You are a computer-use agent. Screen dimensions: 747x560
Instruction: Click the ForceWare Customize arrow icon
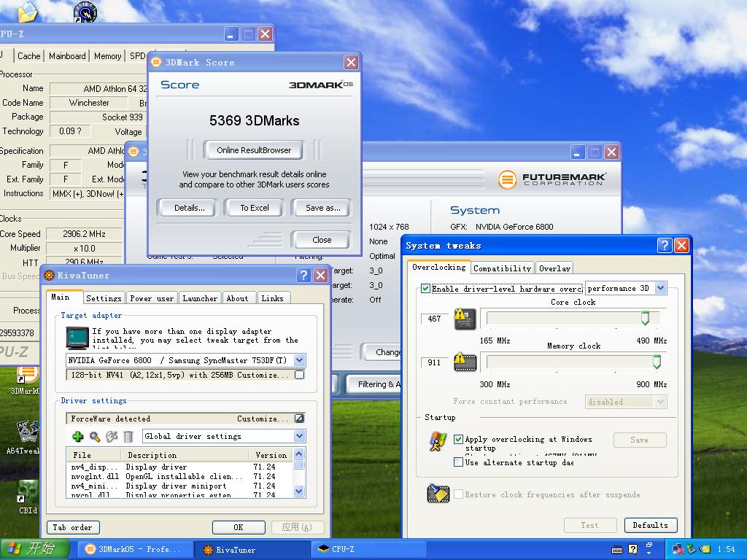click(x=299, y=419)
